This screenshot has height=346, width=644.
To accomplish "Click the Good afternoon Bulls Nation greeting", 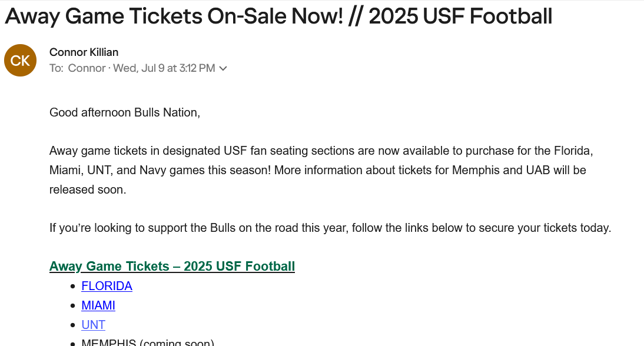I will point(124,112).
